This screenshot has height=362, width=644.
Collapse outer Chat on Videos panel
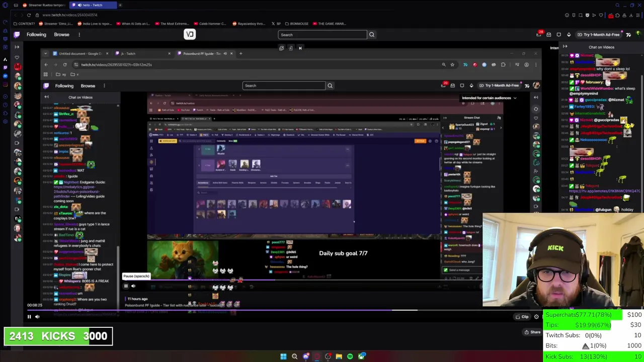(565, 47)
